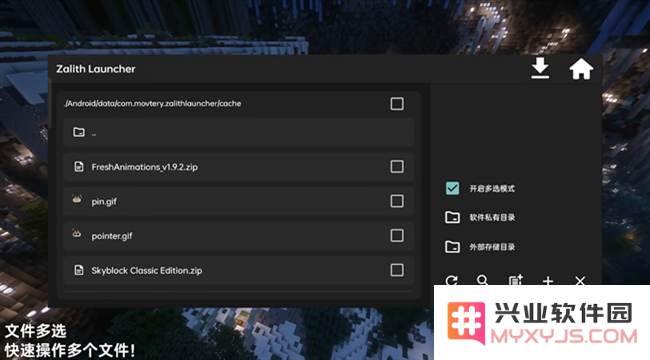This screenshot has width=650, height=360.
Task: Click the 外部存储目录 folder icon
Action: [452, 247]
